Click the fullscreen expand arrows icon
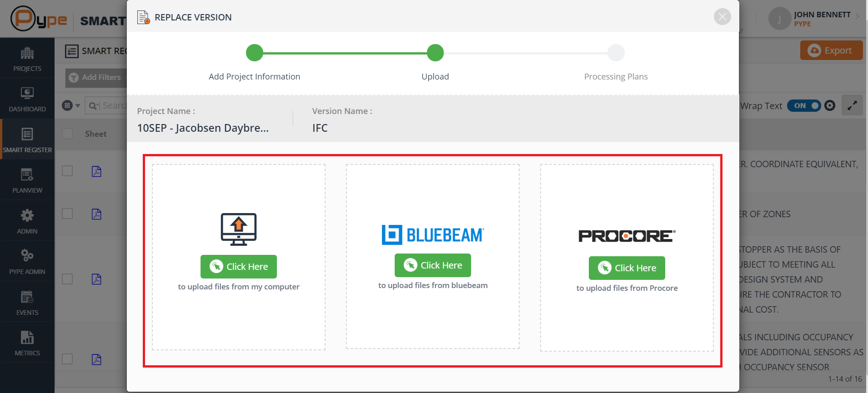 852,105
